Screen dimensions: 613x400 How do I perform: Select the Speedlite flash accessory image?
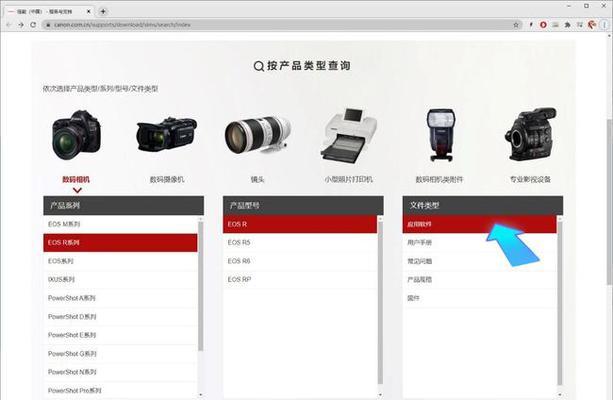441,135
